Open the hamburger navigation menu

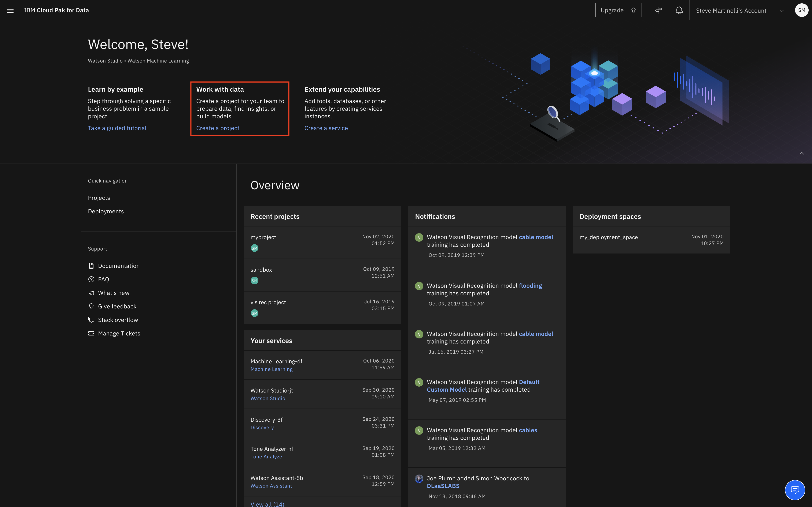pyautogui.click(x=10, y=10)
